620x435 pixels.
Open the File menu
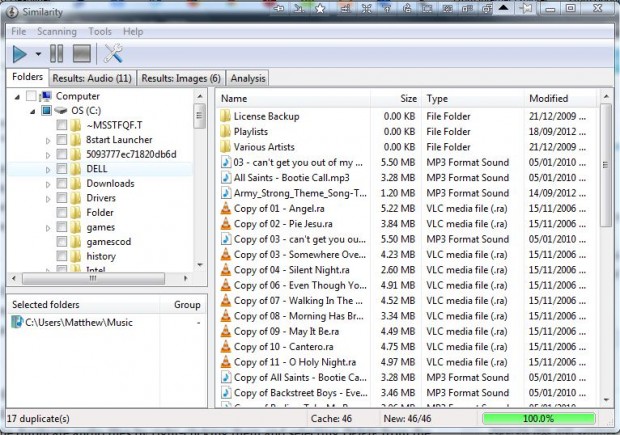click(19, 31)
